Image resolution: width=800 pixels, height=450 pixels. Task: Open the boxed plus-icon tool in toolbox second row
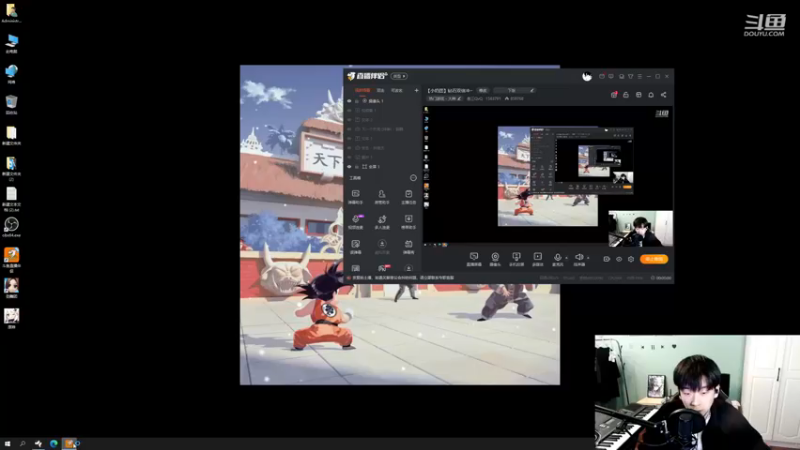408,221
